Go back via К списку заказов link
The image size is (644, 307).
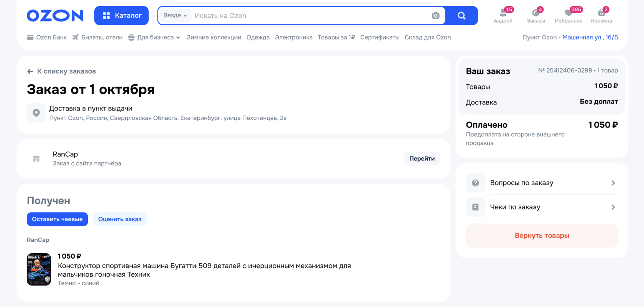61,71
